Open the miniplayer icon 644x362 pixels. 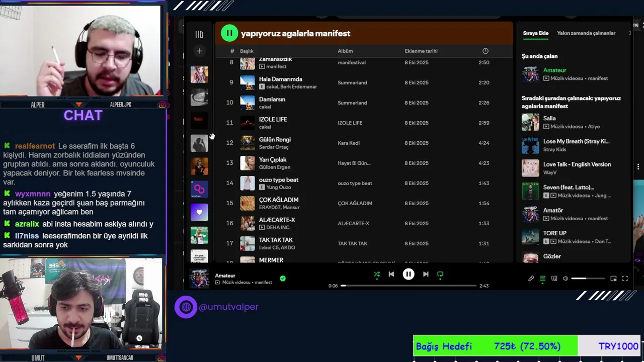point(613,279)
